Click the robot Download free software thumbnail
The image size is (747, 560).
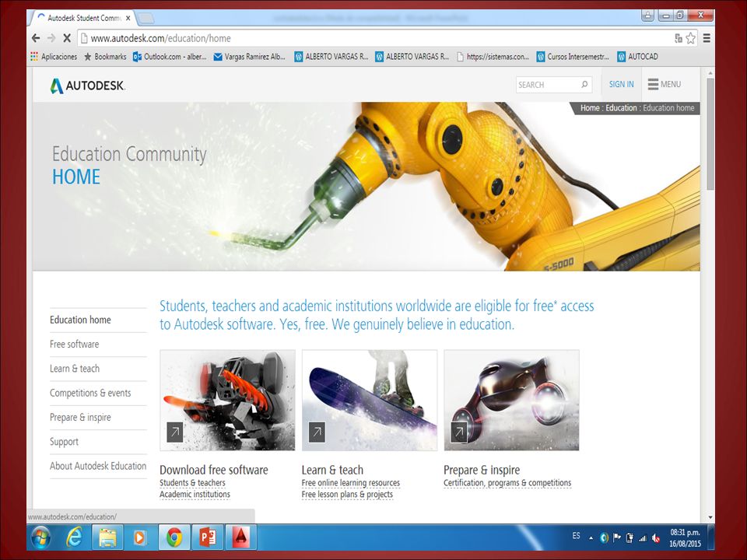pyautogui.click(x=227, y=400)
